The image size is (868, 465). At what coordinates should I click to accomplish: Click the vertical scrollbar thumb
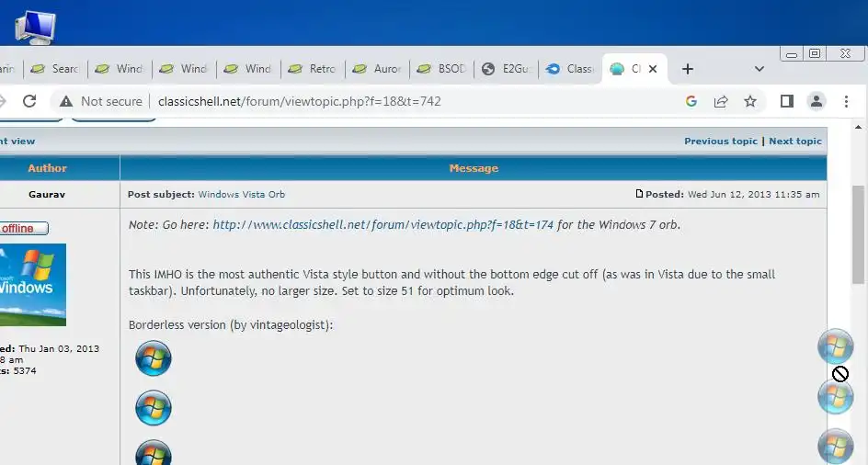[858, 235]
